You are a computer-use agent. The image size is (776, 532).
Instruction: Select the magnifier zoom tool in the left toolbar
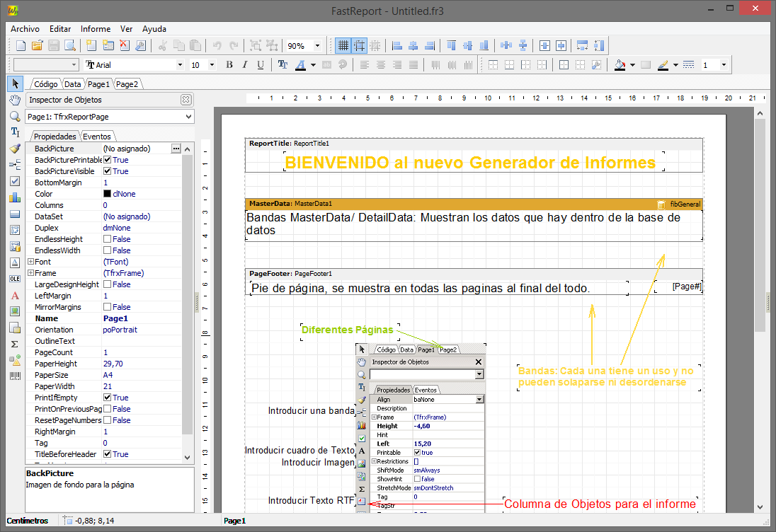tap(16, 116)
